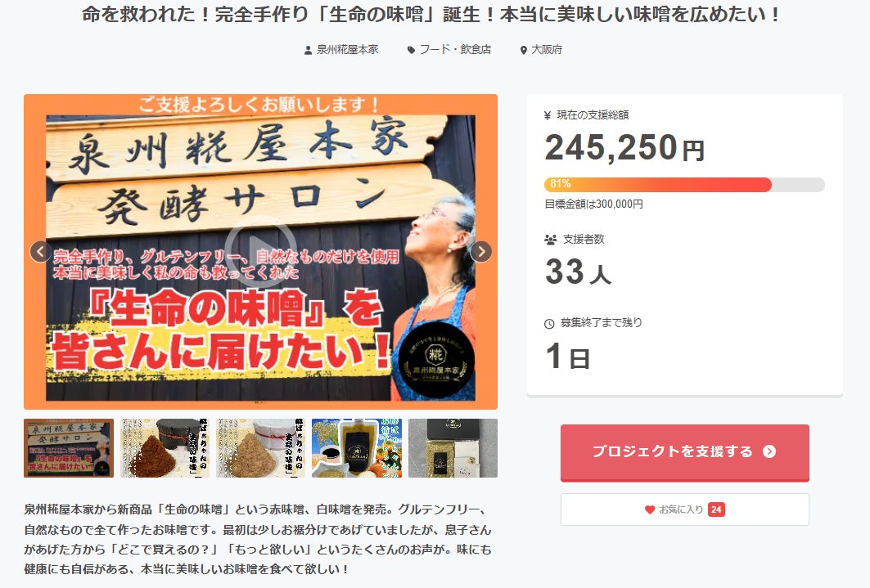Viewport: 870px width, 588px height.
Task: Select the red miso thumbnail
Action: [x=165, y=448]
